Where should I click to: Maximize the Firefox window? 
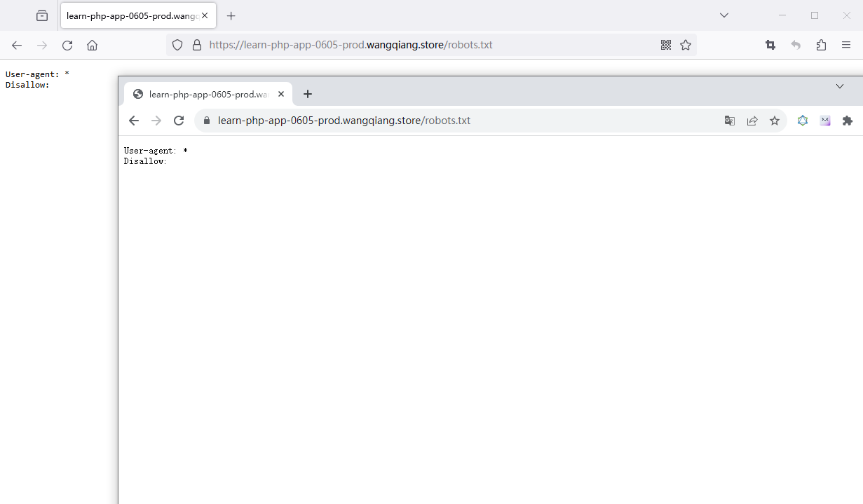click(815, 15)
